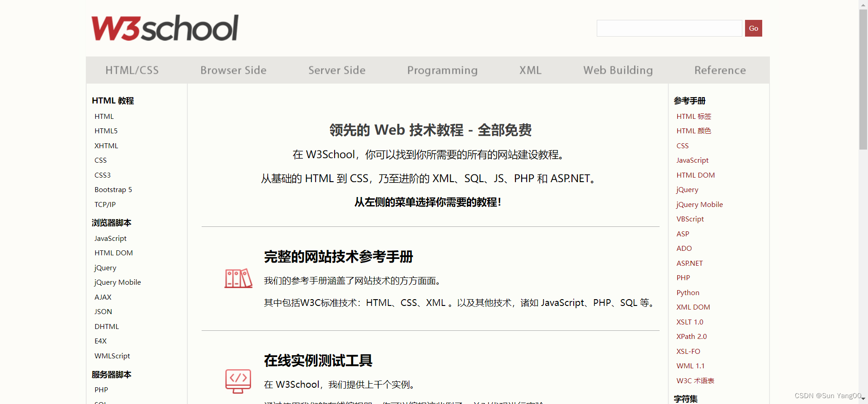Open CSS reference in right sidebar
Image resolution: width=868 pixels, height=404 pixels.
point(683,146)
